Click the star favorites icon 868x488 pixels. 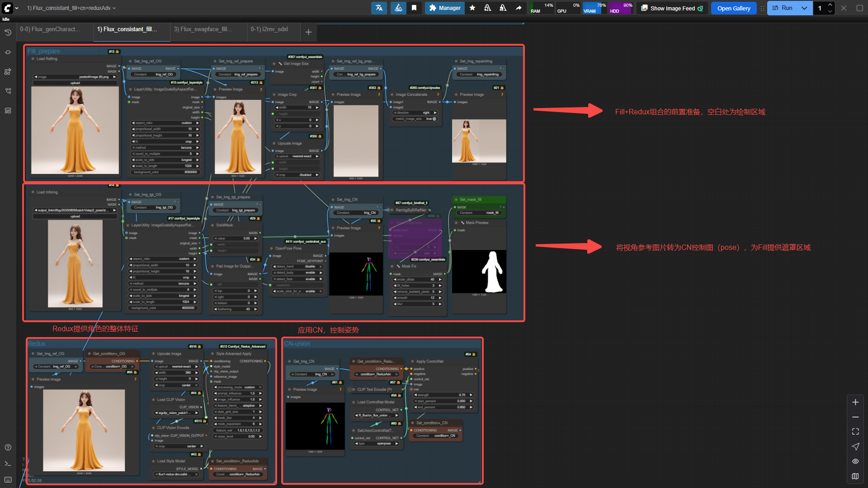(x=472, y=8)
